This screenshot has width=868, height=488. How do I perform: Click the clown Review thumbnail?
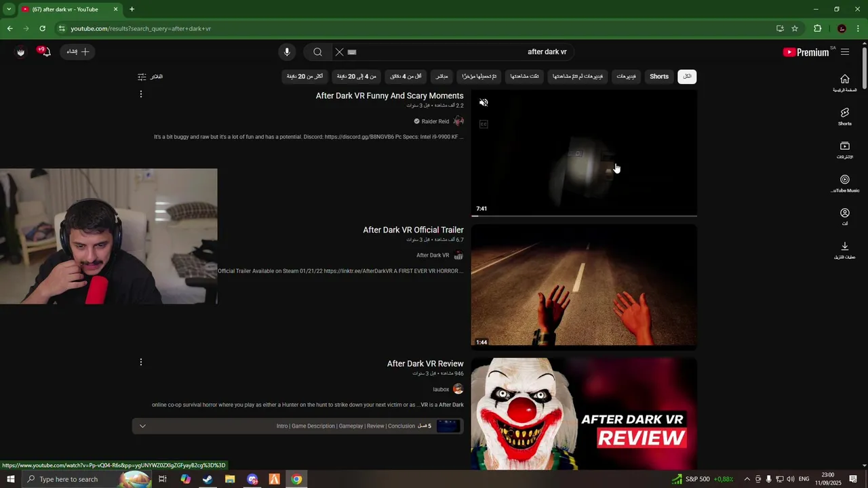(x=584, y=413)
